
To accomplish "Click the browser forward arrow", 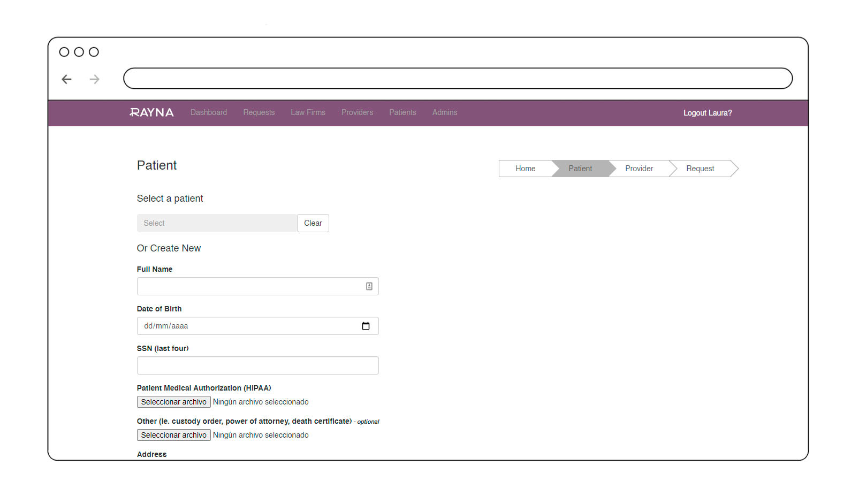I will pos(95,79).
